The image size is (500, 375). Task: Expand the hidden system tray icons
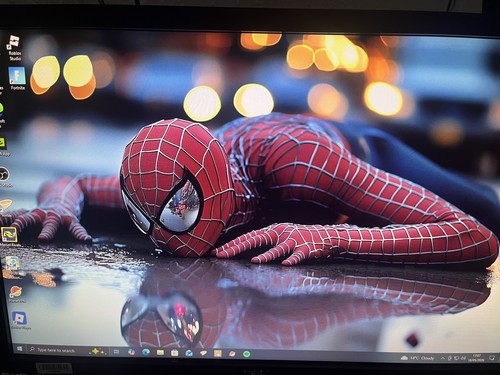[443, 358]
